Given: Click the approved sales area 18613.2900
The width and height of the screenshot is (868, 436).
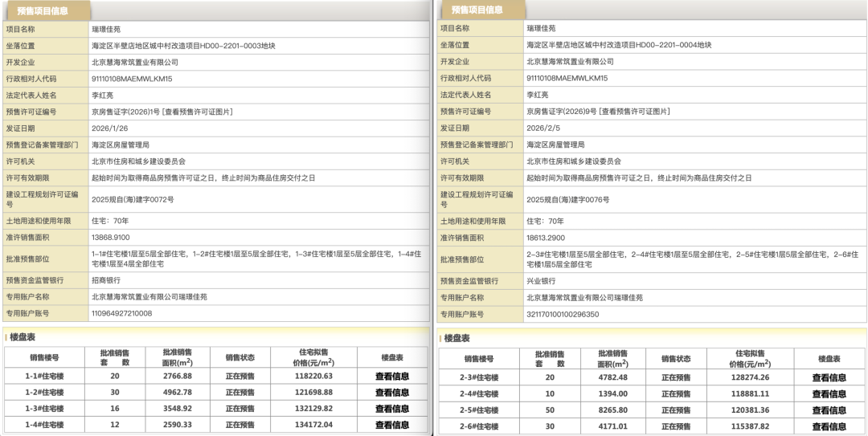Looking at the screenshot, I should [x=549, y=238].
